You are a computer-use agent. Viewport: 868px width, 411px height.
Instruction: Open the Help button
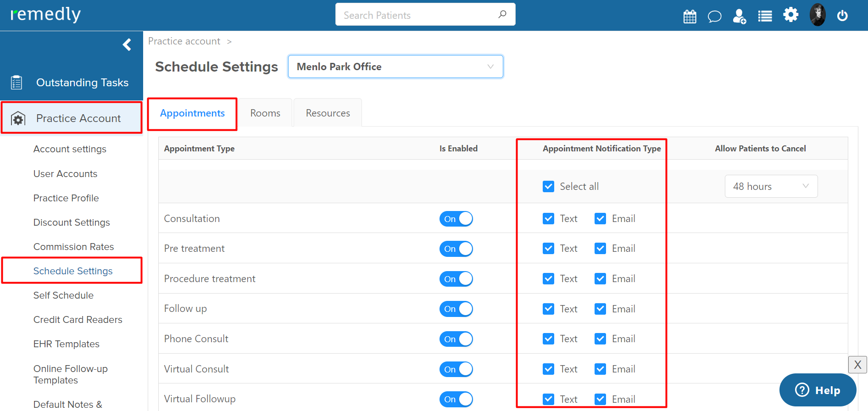818,390
